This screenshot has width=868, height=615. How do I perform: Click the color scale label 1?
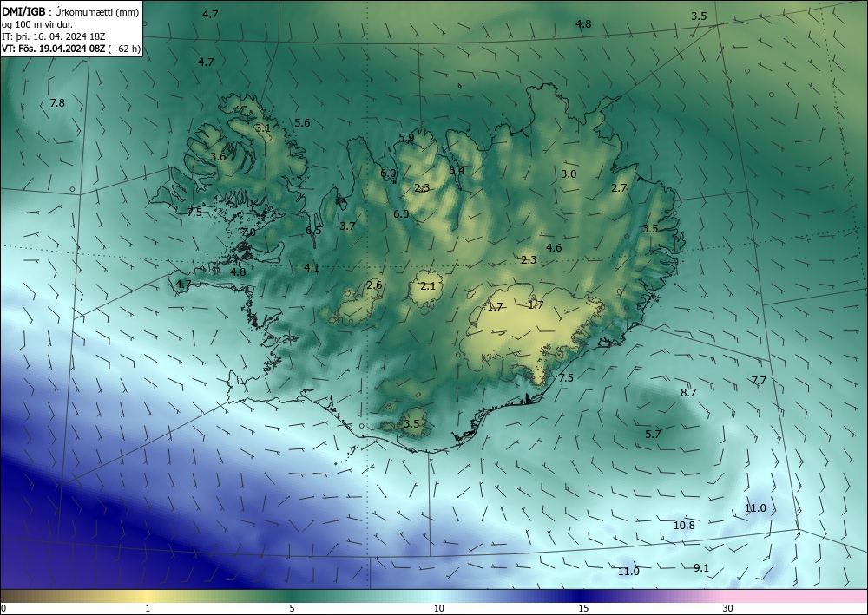(x=148, y=609)
